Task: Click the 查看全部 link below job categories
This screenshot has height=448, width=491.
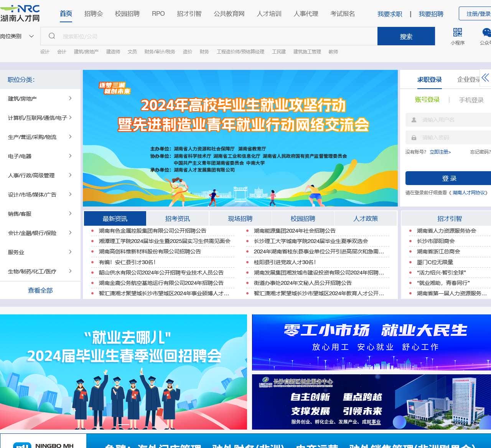Action: pyautogui.click(x=40, y=290)
